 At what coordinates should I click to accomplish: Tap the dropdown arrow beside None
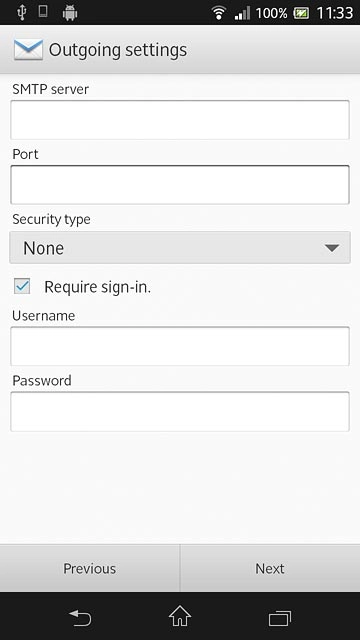(331, 248)
